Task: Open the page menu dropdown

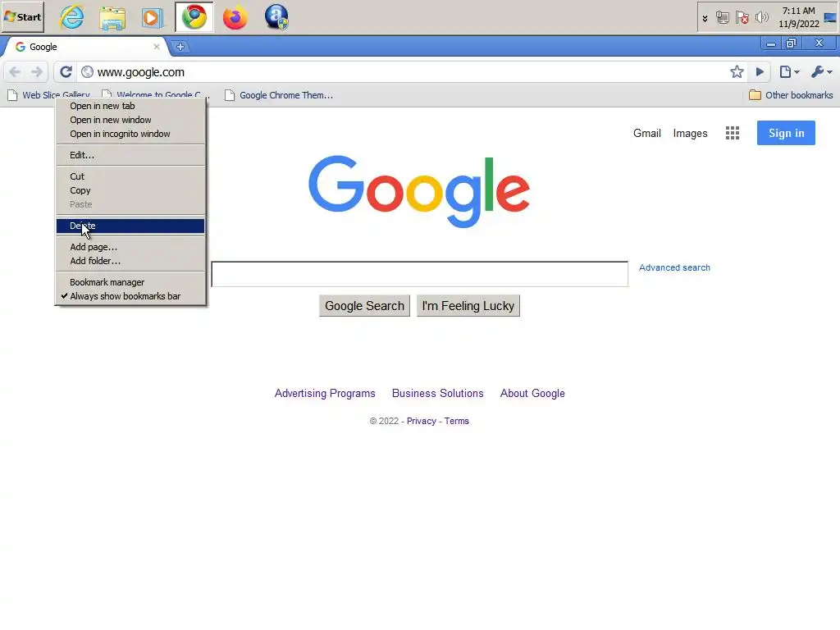Action: 790,72
